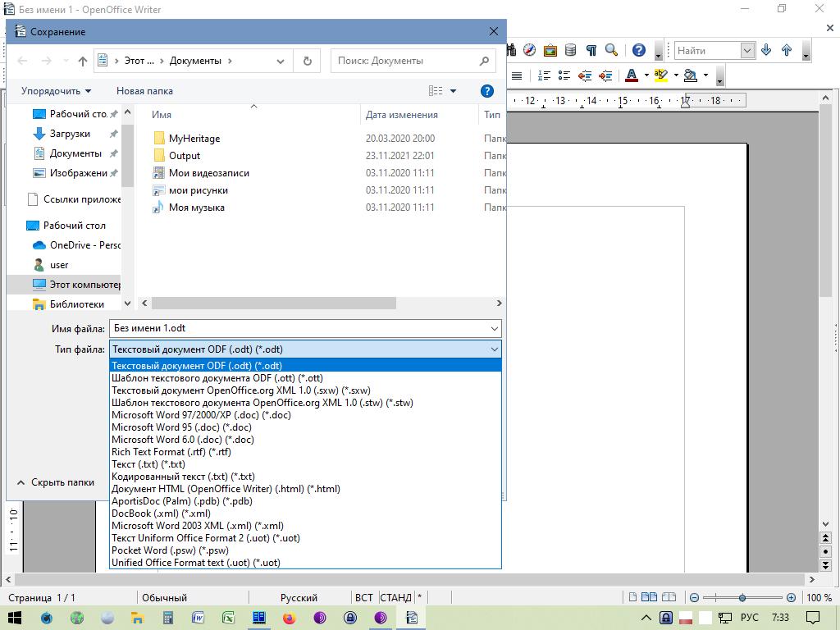Image resolution: width=840 pixels, height=630 pixels.
Task: Toggle bulleted list in formatting toolbar
Action: [564, 75]
